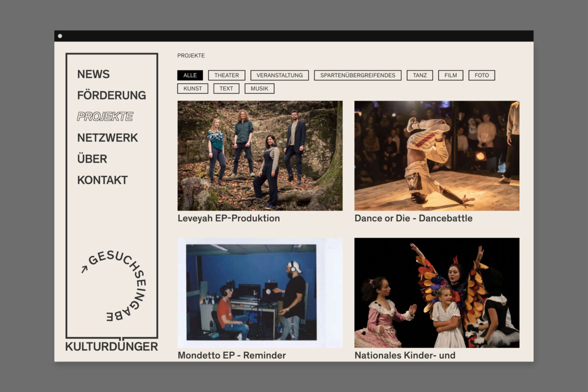This screenshot has width=588, height=392.
Task: Enable the FOTO filter tag
Action: click(x=482, y=75)
